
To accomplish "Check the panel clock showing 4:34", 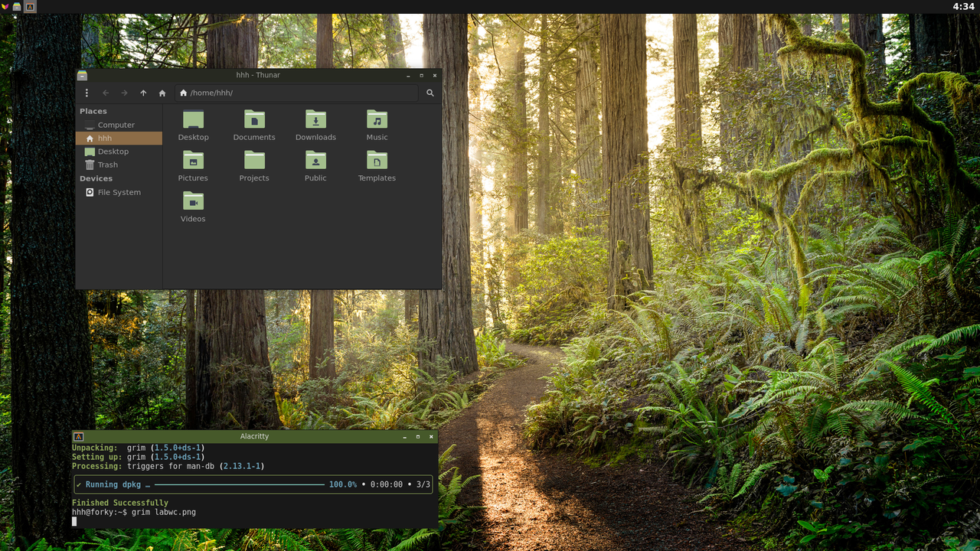I will (x=963, y=7).
